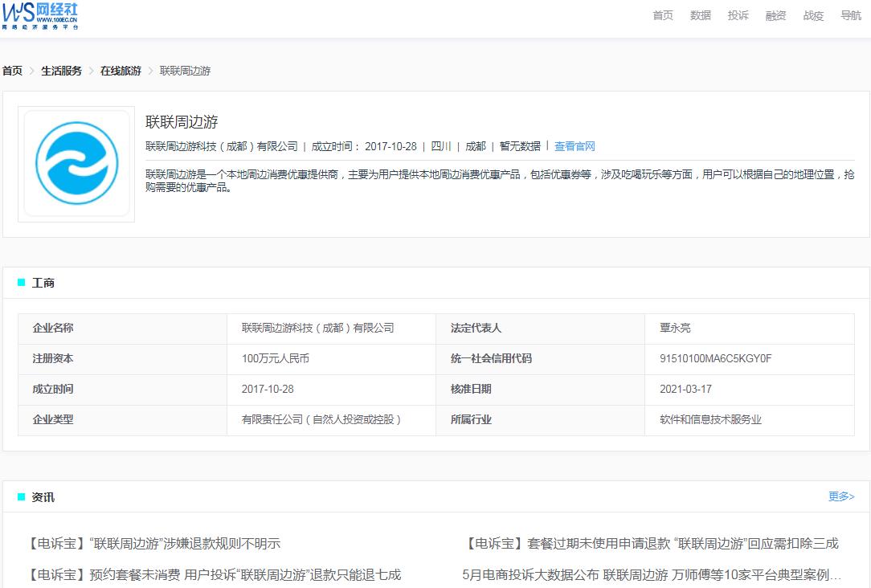871x588 pixels.
Task: Open 首页 in the top navigation
Action: 662,14
